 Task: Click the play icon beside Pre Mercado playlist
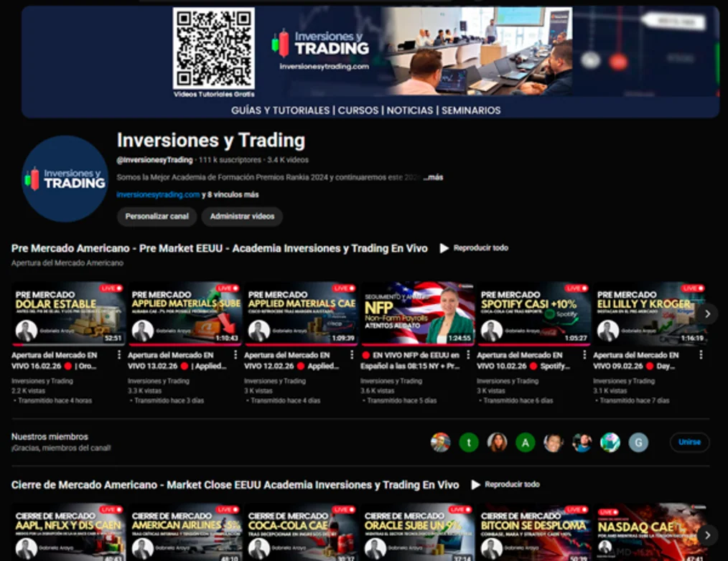pos(444,248)
